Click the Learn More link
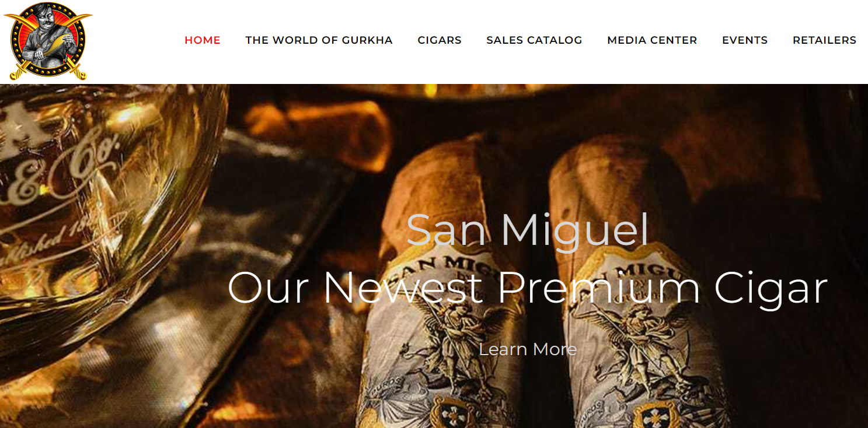 tap(528, 349)
